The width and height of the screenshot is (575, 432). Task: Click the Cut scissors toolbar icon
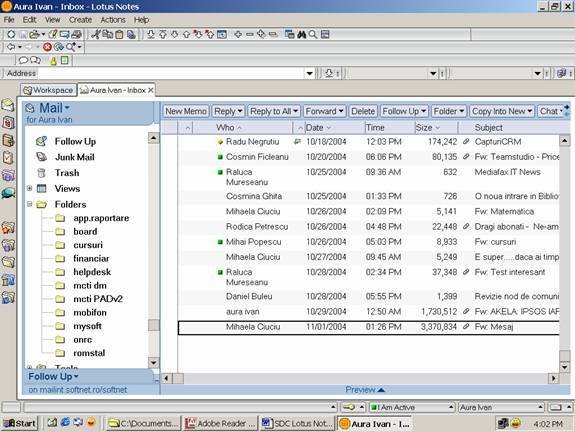pos(95,34)
